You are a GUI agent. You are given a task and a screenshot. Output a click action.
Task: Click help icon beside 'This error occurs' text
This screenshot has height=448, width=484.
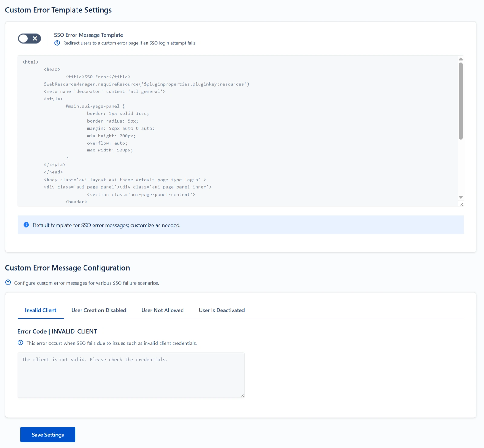[21, 343]
